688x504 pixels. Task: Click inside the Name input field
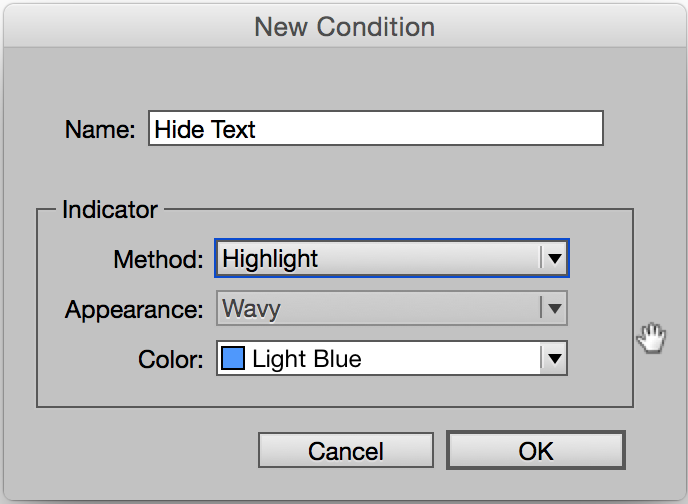pos(376,128)
